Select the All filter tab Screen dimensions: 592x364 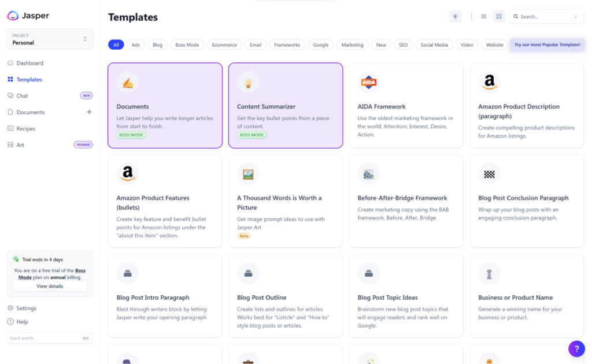116,44
